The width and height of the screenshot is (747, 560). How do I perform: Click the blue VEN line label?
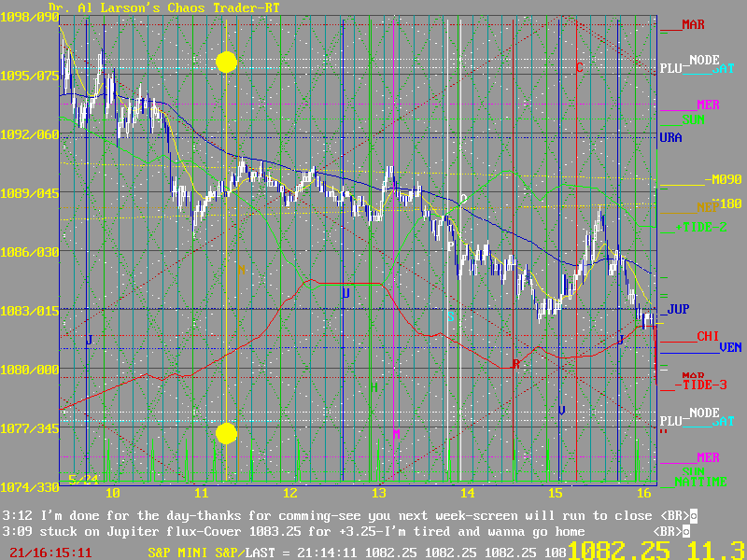[x=730, y=347]
